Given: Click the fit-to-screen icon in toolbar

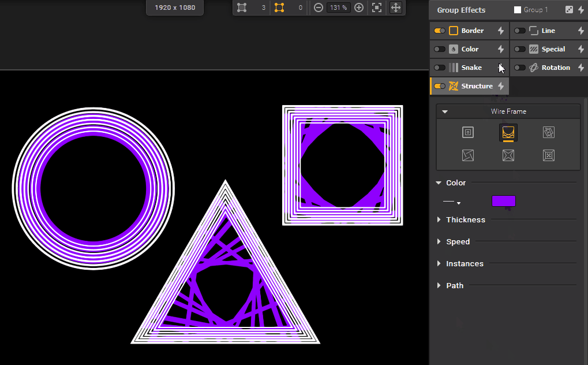Looking at the screenshot, I should click(377, 8).
